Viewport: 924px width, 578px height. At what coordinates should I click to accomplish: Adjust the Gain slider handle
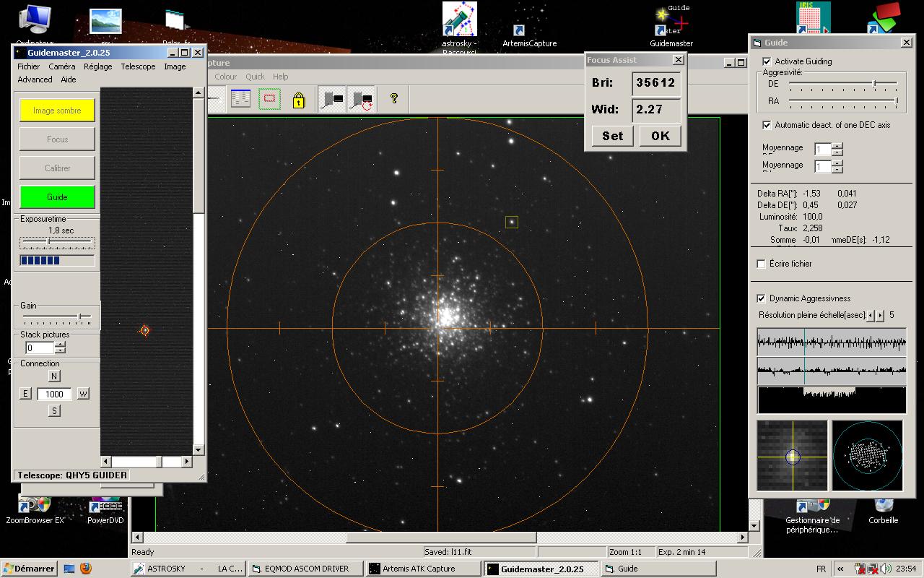coord(80,316)
